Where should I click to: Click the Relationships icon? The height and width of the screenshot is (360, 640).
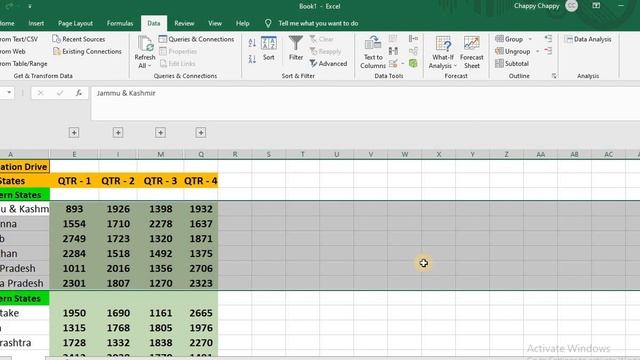coord(413,51)
